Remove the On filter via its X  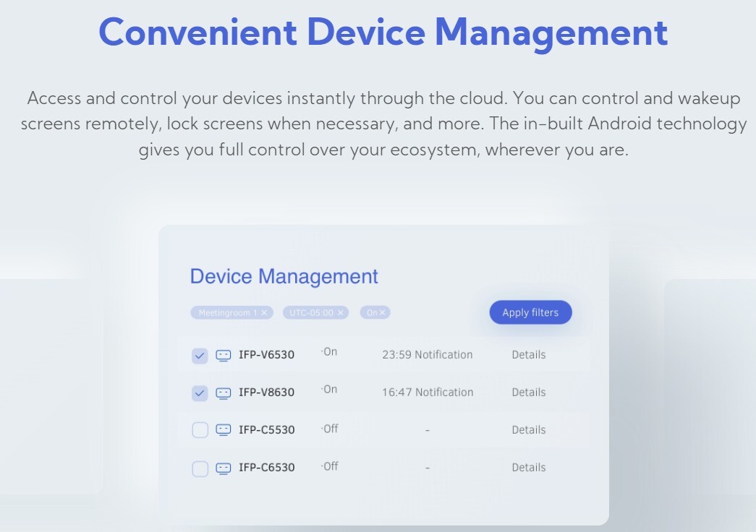click(383, 313)
